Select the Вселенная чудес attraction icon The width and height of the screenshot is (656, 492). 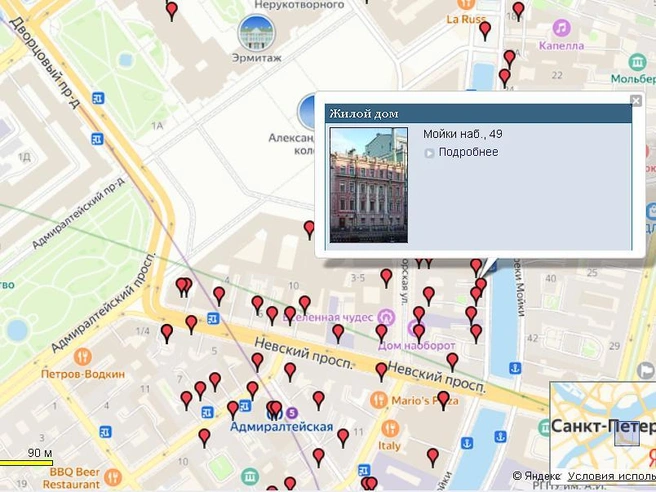coord(386,317)
